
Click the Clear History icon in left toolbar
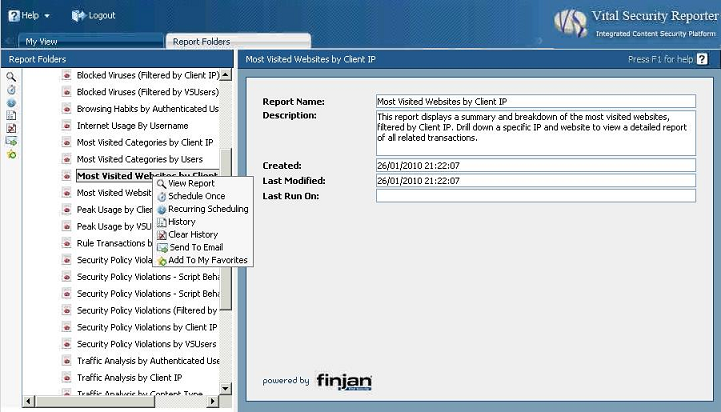tap(11, 128)
